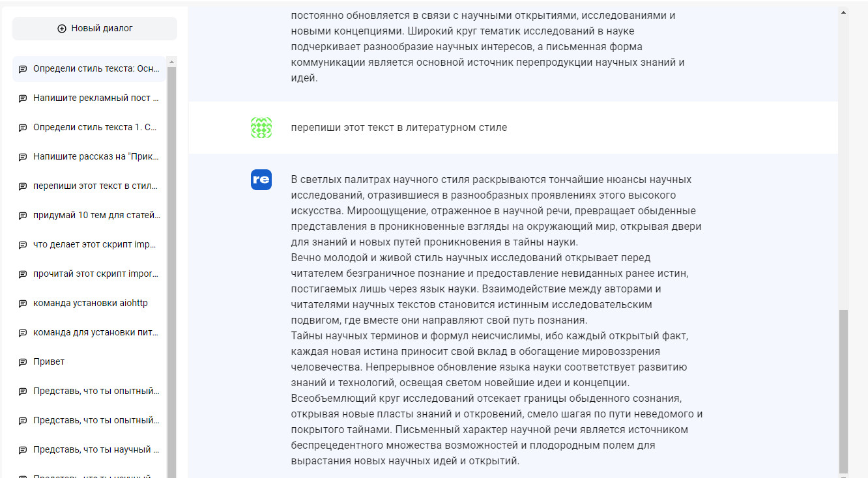This screenshot has width=868, height=478.
Task: Click the bubble icon next to 'придумай 10 тем для статей'
Action: click(23, 215)
